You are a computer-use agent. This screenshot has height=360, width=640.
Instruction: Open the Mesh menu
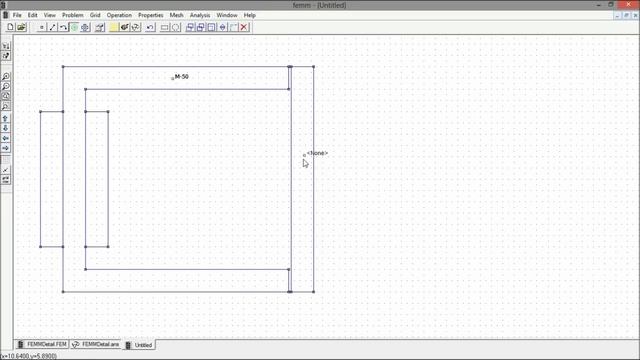coord(176,15)
